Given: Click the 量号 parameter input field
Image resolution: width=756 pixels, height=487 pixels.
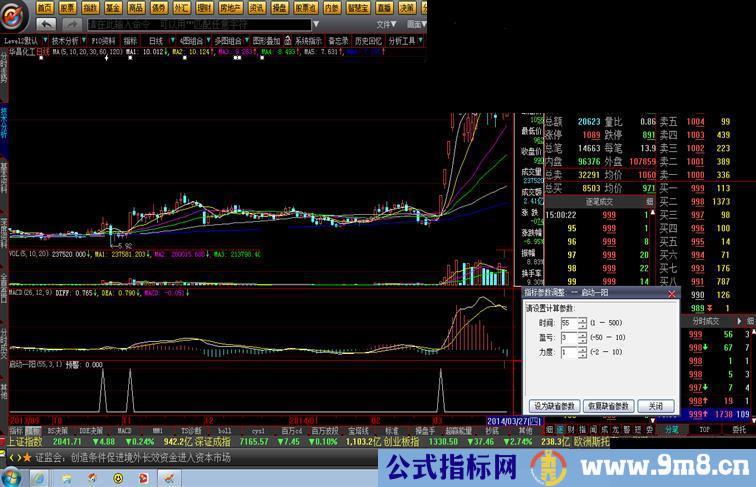Looking at the screenshot, I should 567,338.
